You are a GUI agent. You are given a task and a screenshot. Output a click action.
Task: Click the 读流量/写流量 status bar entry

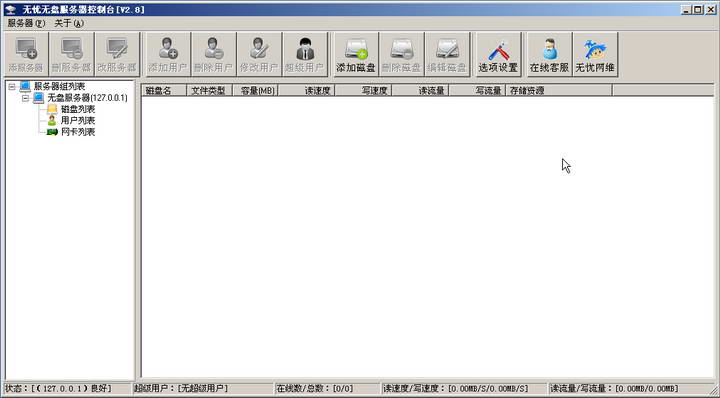point(629,389)
